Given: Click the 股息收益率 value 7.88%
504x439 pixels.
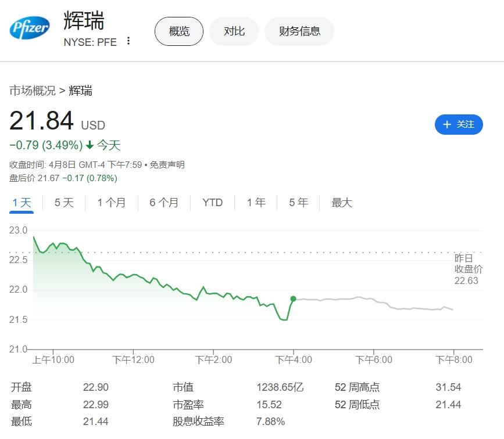Looking at the screenshot, I should (x=271, y=422).
